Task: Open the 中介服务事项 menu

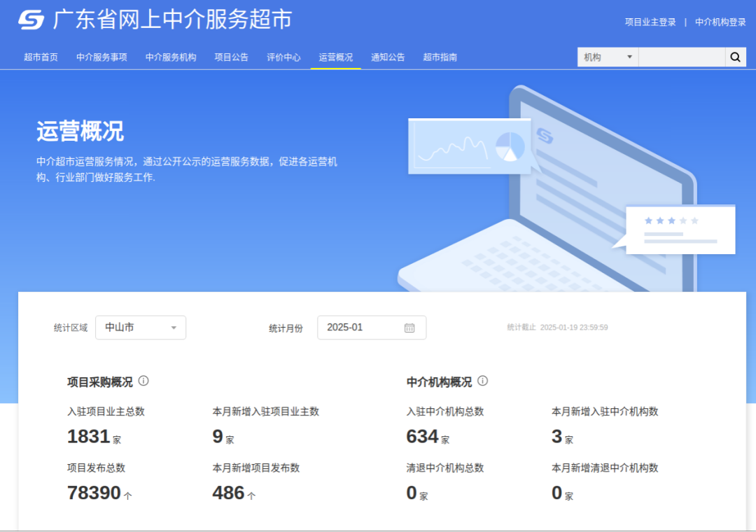Action: point(101,57)
